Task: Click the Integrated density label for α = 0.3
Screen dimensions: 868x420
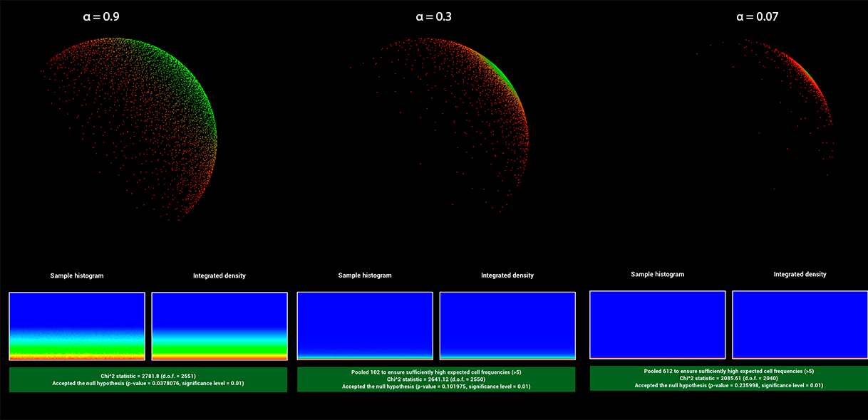Action: pyautogui.click(x=507, y=275)
